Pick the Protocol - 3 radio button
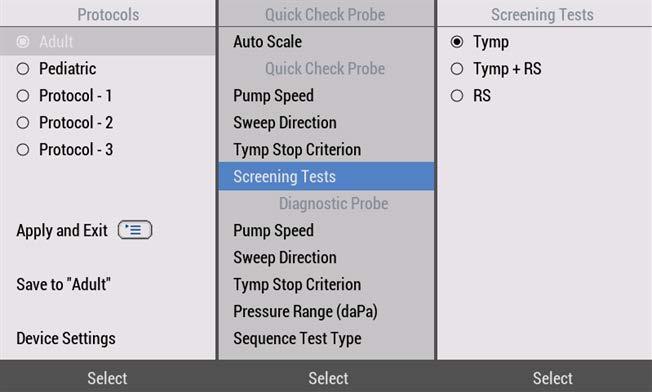Viewport: 652px width, 392px height. pyautogui.click(x=23, y=150)
